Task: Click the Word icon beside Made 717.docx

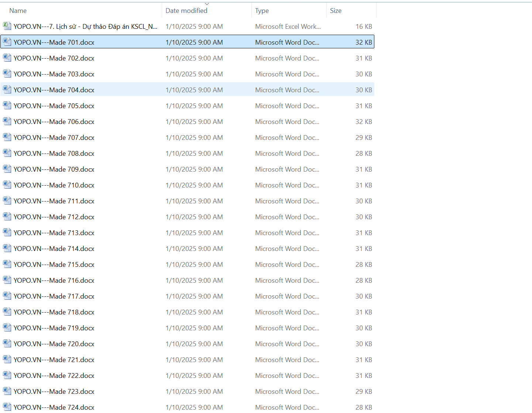Action: pyautogui.click(x=7, y=296)
